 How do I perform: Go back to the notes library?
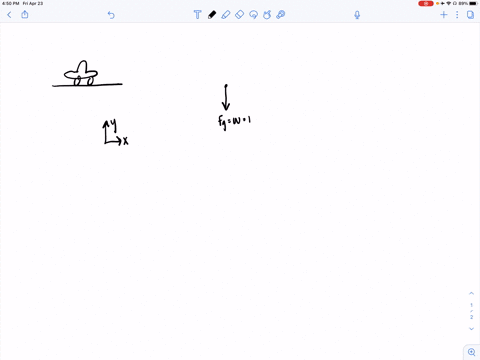9,15
